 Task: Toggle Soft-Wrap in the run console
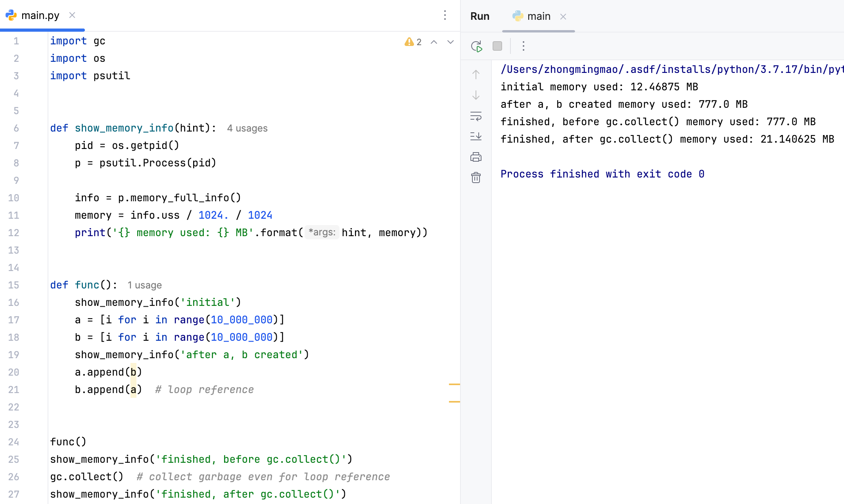tap(476, 116)
